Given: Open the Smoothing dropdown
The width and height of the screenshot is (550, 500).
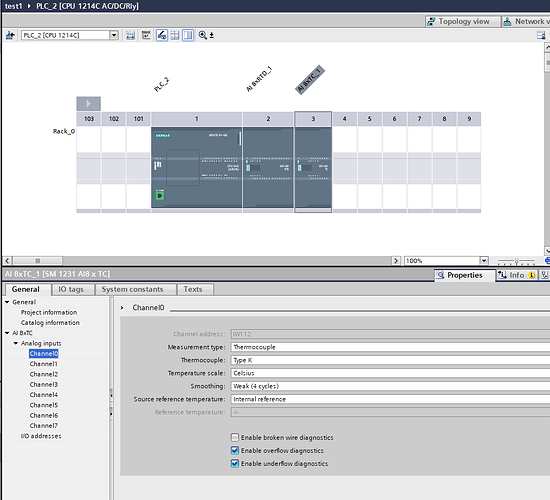Looking at the screenshot, I should click(390, 386).
